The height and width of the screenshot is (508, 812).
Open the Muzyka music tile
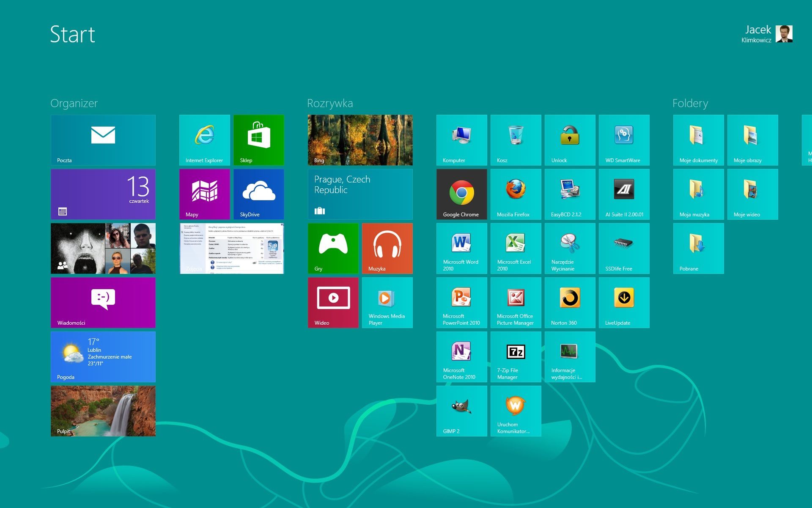tap(387, 248)
